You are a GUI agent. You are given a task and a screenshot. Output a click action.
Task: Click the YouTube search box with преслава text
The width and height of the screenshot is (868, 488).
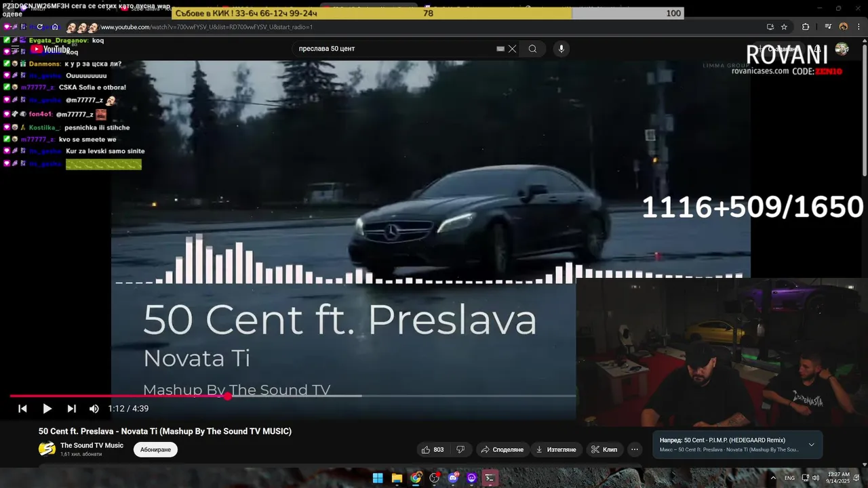397,49
